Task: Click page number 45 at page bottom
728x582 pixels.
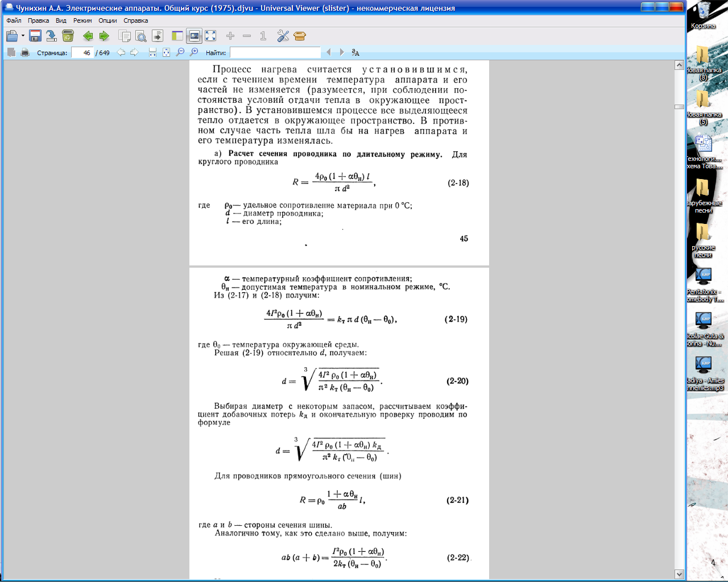Action: click(464, 239)
